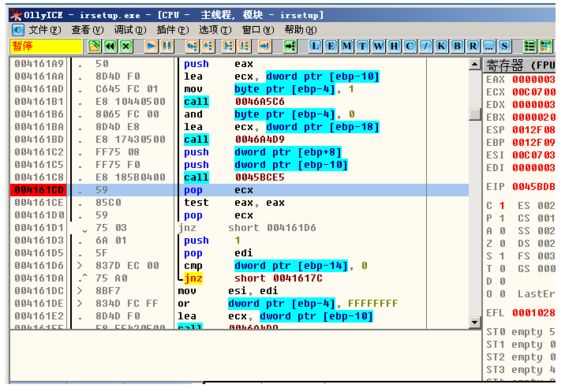
Task: Click the appearance options colored grid icon
Action: click(546, 46)
